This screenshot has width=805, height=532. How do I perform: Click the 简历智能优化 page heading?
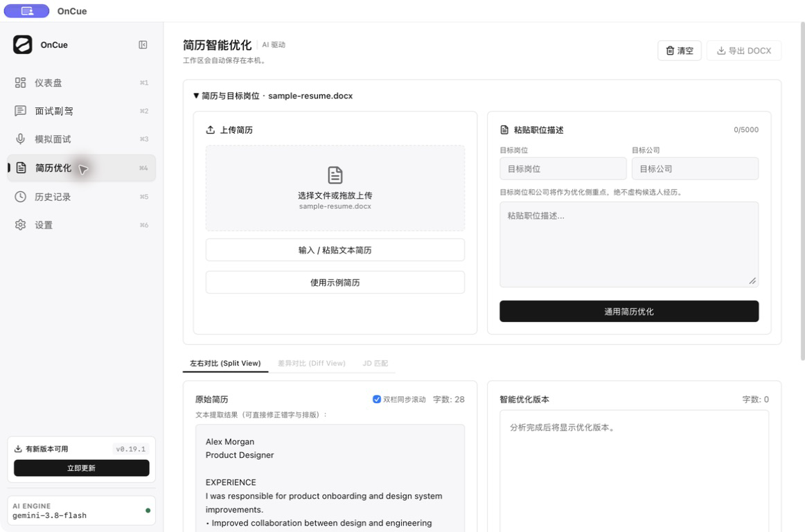(x=217, y=45)
